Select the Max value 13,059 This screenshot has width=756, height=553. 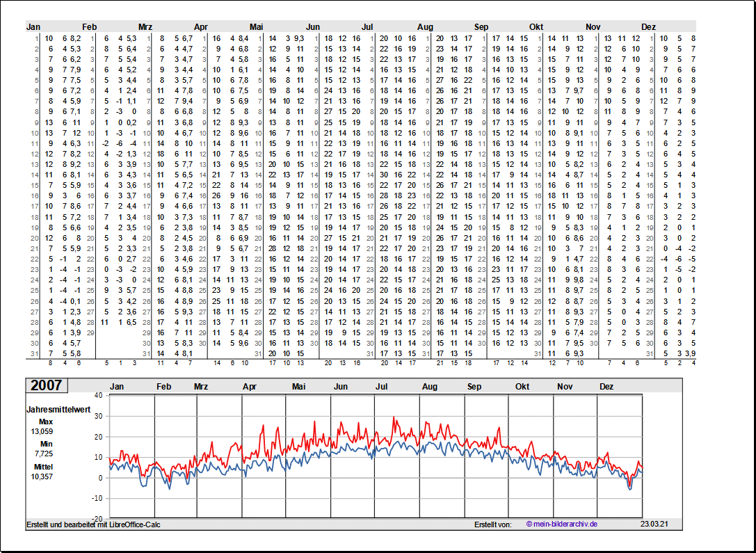(x=42, y=431)
